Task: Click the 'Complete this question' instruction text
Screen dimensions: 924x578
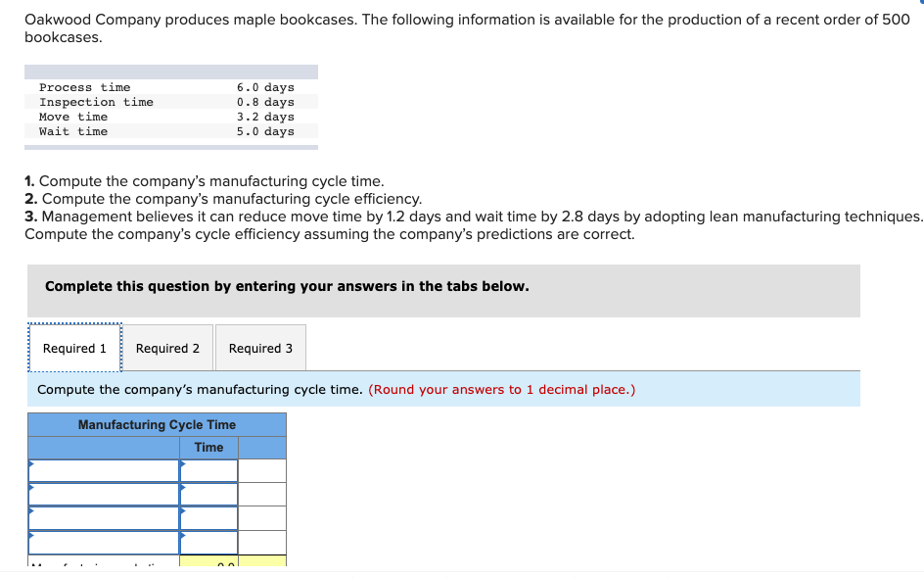Action: 287,286
